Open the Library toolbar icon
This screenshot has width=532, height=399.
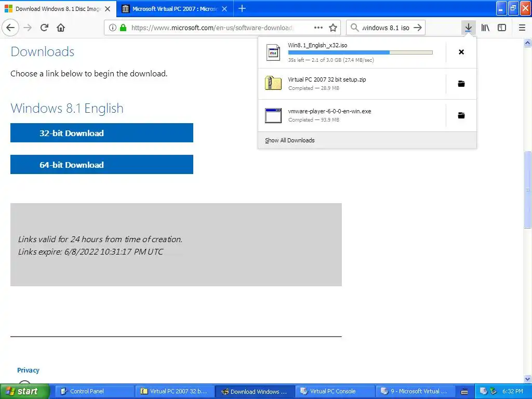(485, 28)
